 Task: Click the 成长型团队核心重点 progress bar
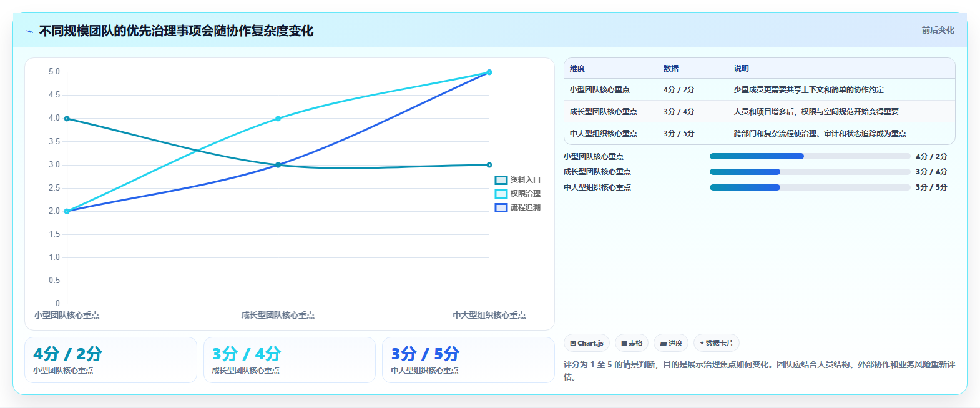[x=810, y=172]
